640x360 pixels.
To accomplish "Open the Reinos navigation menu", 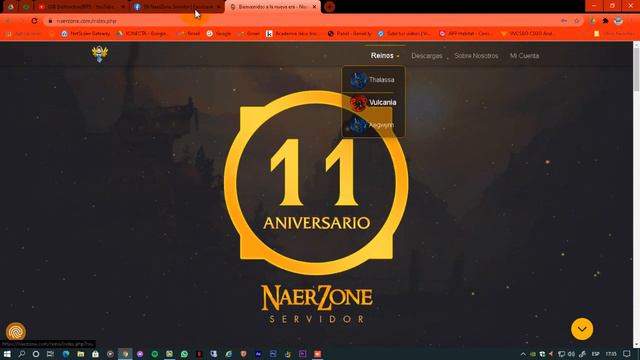I will coord(384,56).
